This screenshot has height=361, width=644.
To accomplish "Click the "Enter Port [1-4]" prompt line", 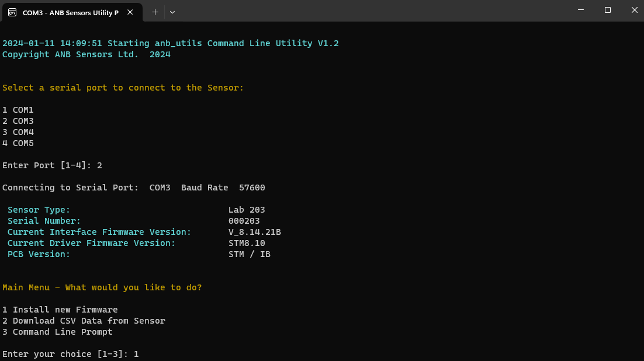I will [52, 165].
